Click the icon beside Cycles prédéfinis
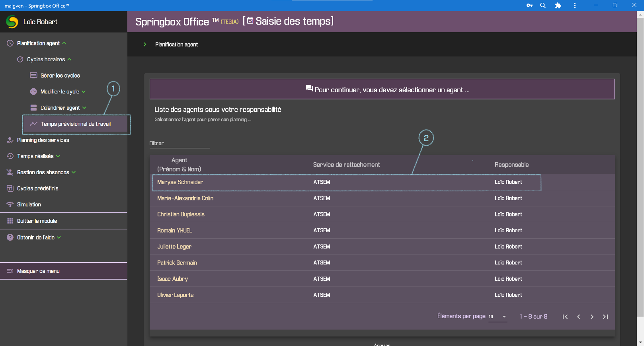Image resolution: width=644 pixels, height=346 pixels. [10, 188]
